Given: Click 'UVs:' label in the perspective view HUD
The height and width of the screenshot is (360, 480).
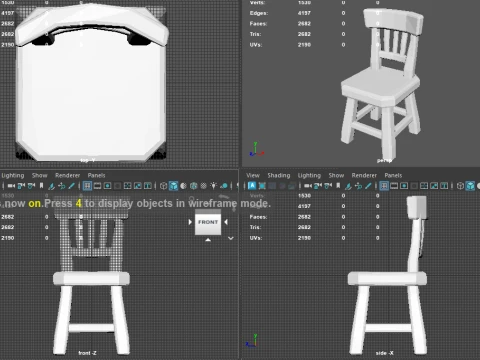Looking at the screenshot, I should (256, 45).
